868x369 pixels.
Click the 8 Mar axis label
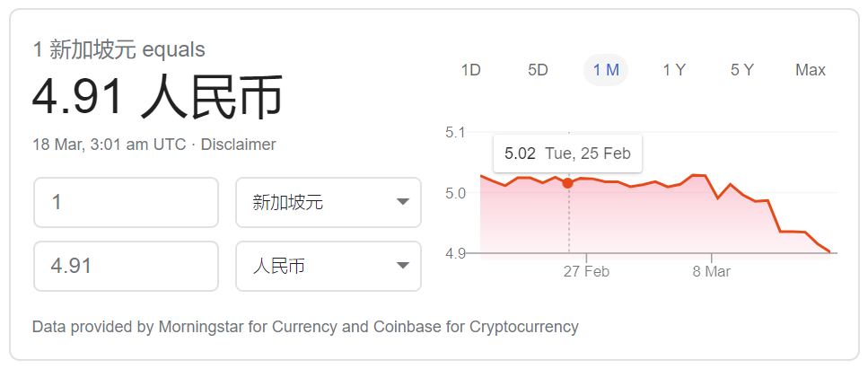711,271
